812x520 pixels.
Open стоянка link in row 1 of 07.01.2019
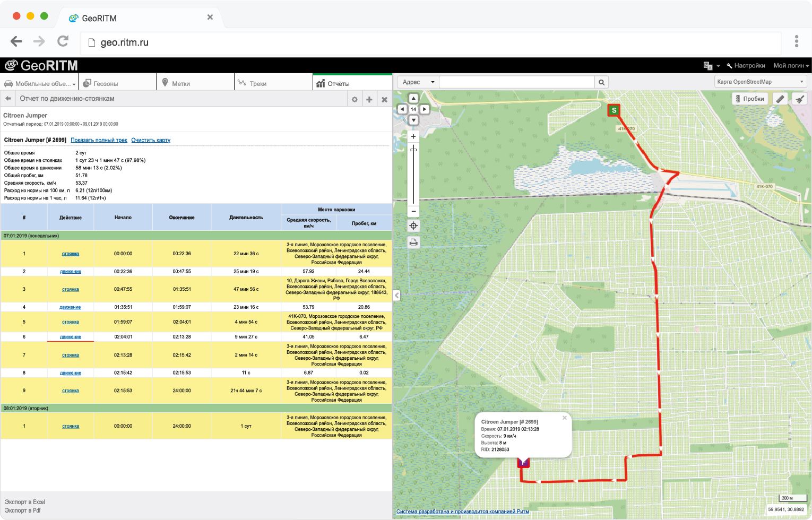[x=70, y=254]
